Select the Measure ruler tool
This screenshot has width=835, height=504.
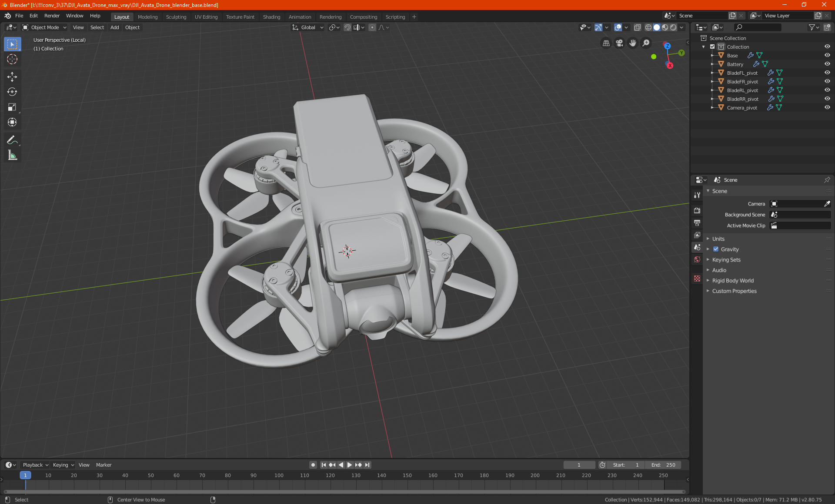point(12,155)
